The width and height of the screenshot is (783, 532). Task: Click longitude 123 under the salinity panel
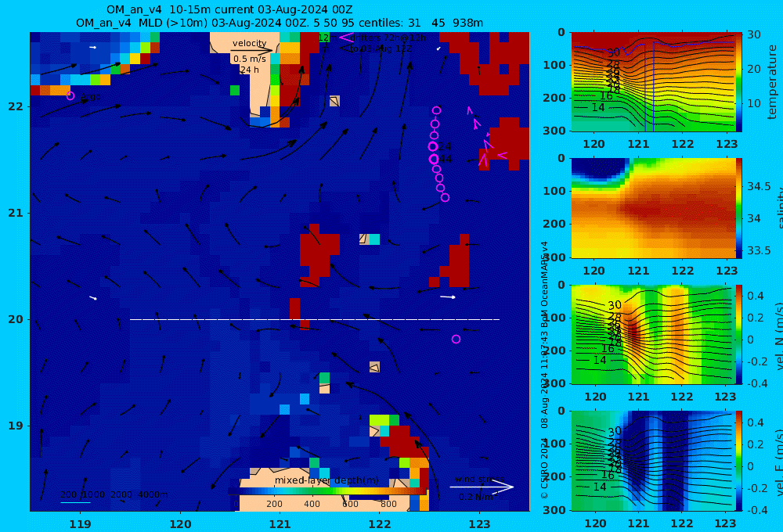(727, 271)
